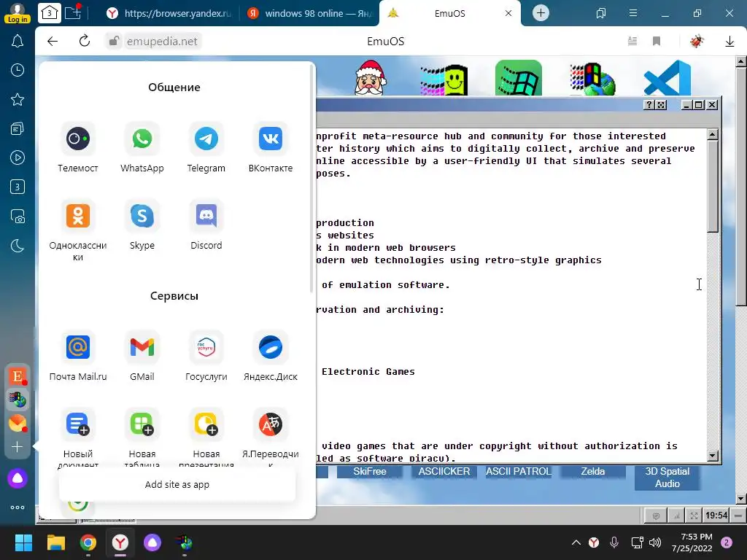
Task: Click EmuOS taskbar clock 19:54
Action: (716, 516)
